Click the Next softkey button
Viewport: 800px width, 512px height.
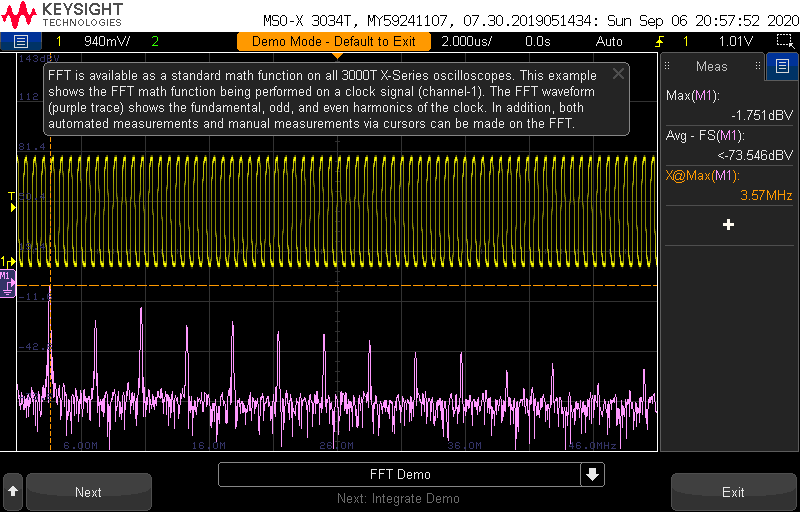click(88, 492)
